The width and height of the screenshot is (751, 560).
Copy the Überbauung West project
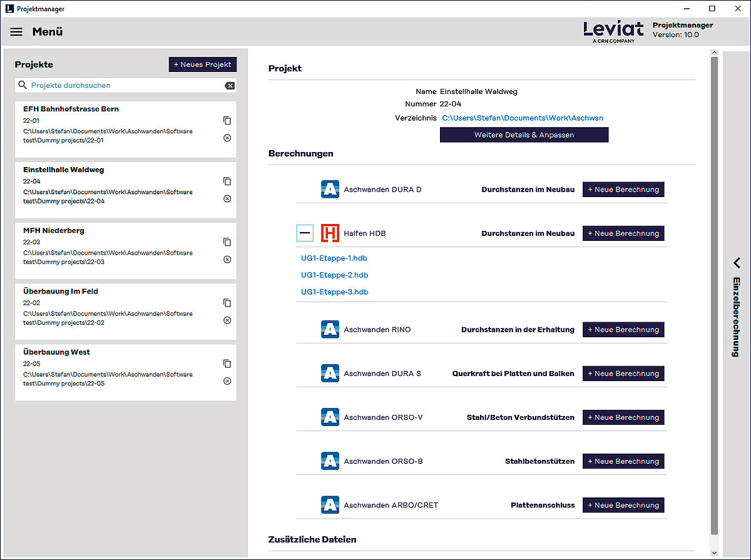(x=227, y=364)
